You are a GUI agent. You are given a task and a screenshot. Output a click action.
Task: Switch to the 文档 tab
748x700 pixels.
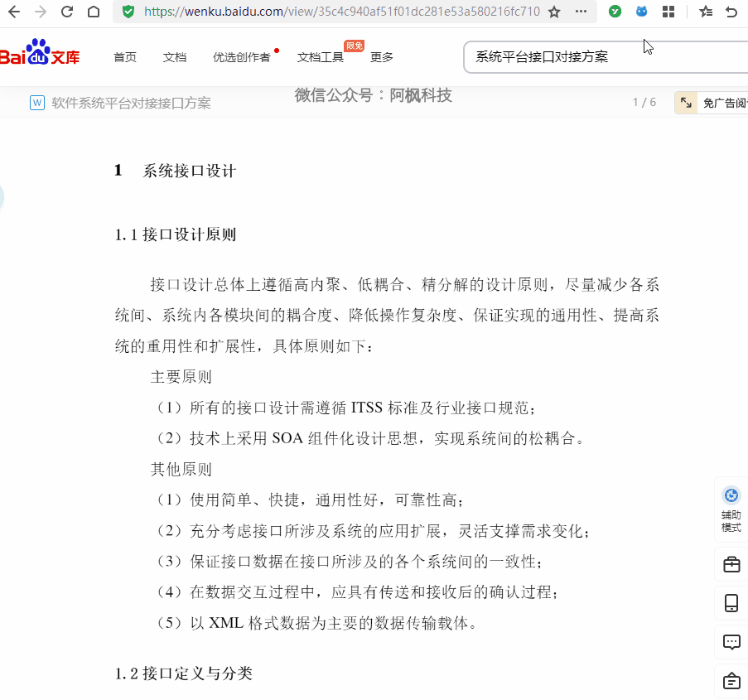pos(174,57)
